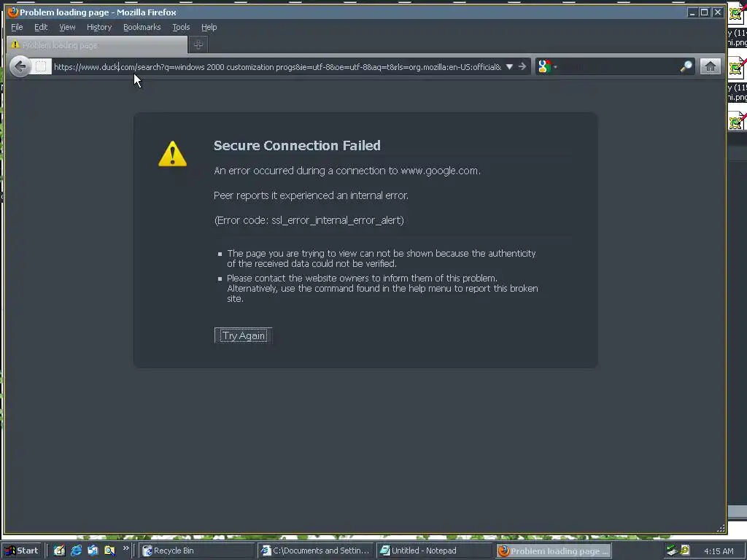The width and height of the screenshot is (747, 560).
Task: Click the yellow warning triangle icon
Action: (172, 154)
